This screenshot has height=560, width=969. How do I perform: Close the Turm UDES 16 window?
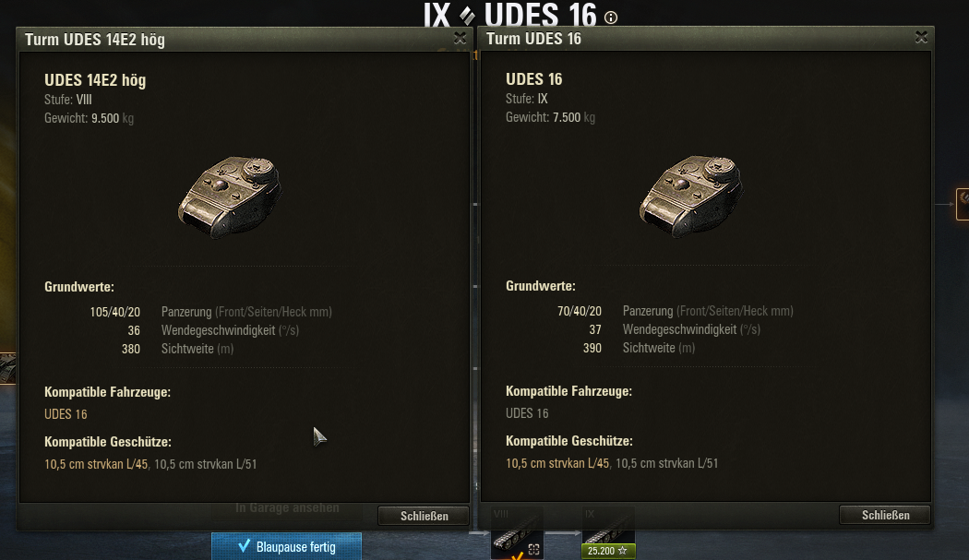tap(921, 37)
